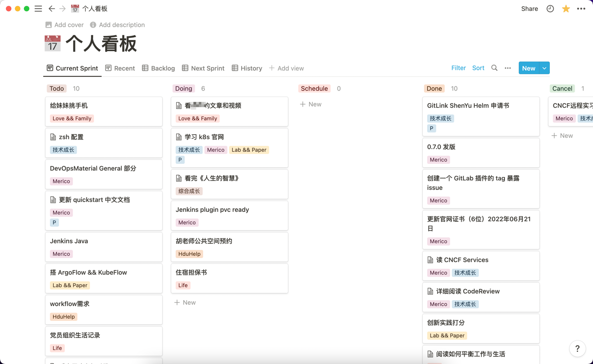
Task: Open board options via the ellipsis beside Sort
Action: (508, 68)
